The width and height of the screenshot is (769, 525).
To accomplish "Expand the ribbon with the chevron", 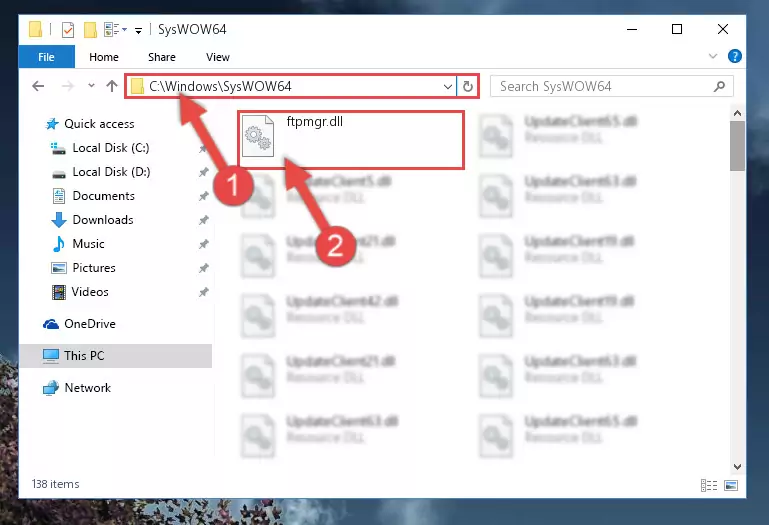I will [x=713, y=56].
